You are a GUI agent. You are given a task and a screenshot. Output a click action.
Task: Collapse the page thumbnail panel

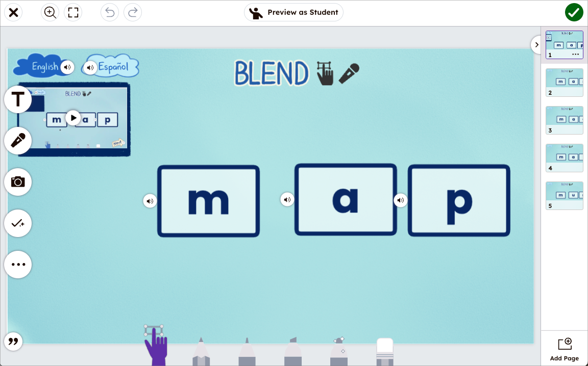point(536,45)
